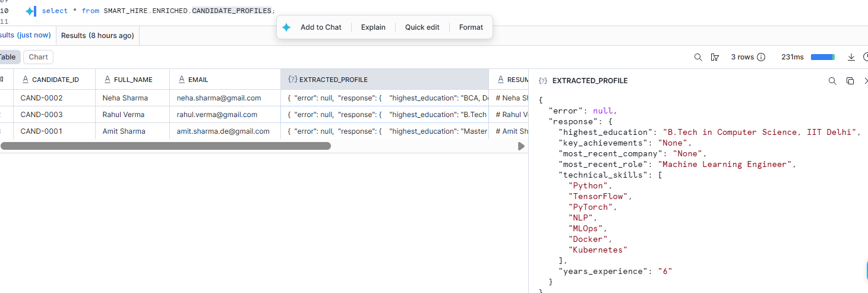
Task: Click the Explain button
Action: coord(373,27)
